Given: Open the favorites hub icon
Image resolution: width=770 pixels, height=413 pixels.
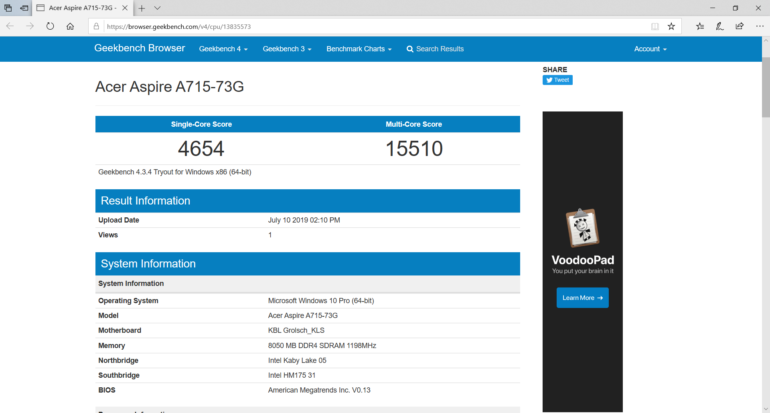Looking at the screenshot, I should click(x=700, y=27).
